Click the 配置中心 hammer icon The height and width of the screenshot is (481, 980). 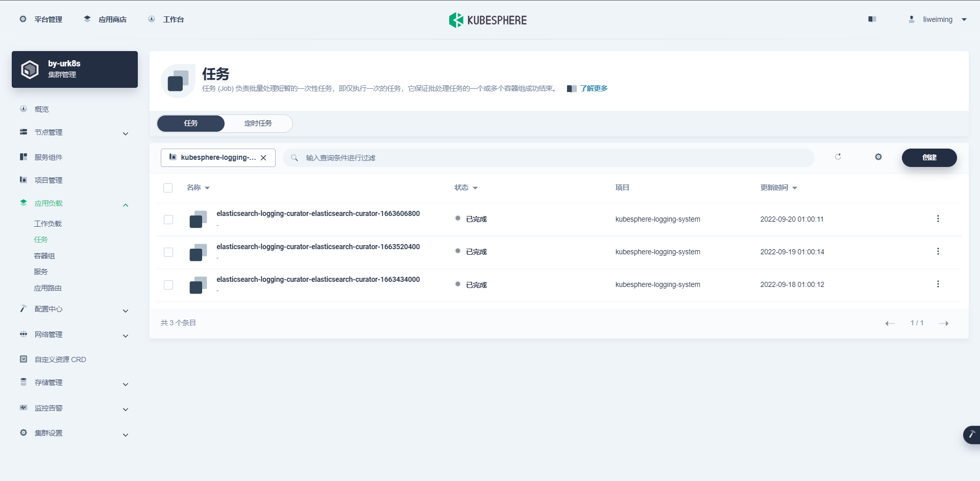tap(23, 308)
